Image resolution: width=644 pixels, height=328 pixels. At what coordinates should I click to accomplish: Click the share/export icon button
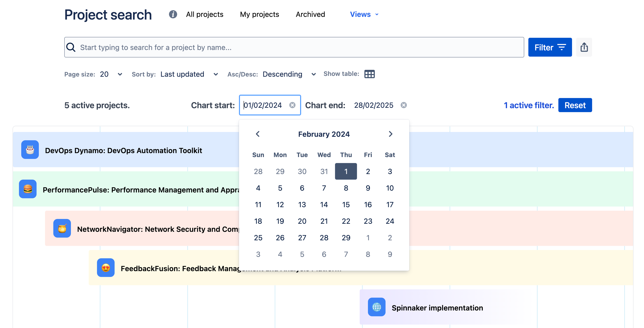click(584, 47)
